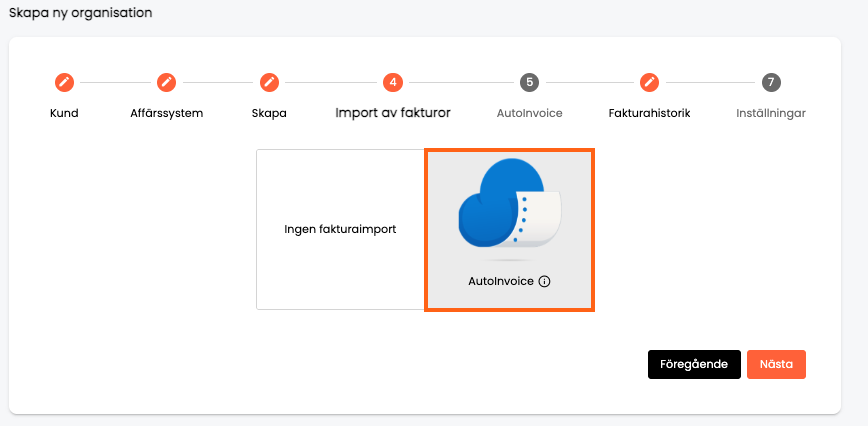Click the Skapa ny organisation heading
This screenshot has width=868, height=426.
click(81, 12)
